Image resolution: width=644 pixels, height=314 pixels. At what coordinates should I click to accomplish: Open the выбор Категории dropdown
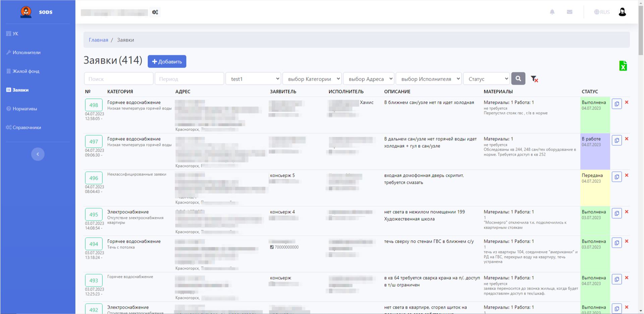[x=312, y=79]
